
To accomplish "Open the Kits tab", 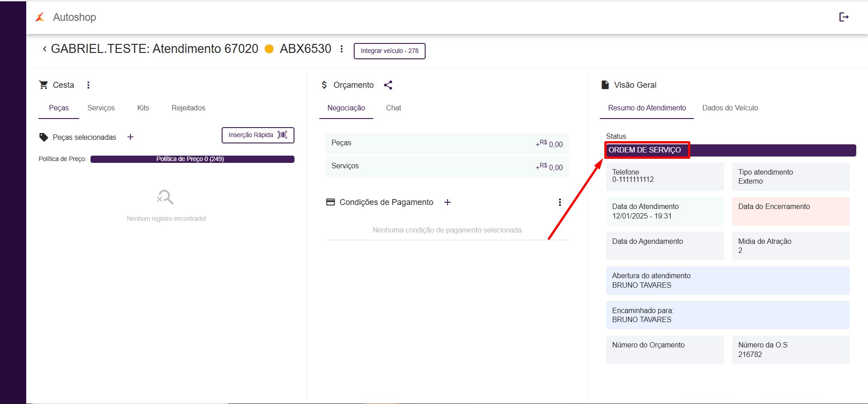I will (x=143, y=108).
